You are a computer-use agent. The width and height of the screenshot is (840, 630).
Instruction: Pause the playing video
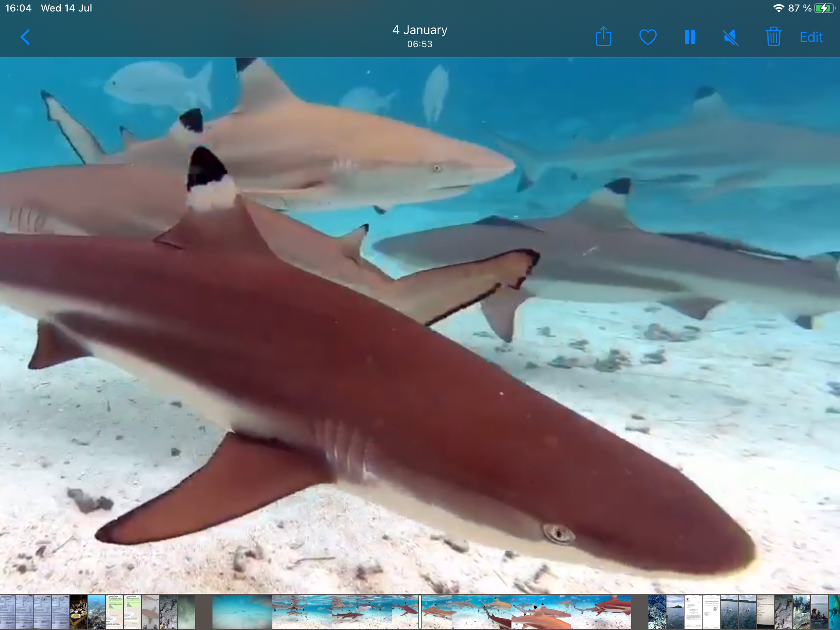coord(690,37)
